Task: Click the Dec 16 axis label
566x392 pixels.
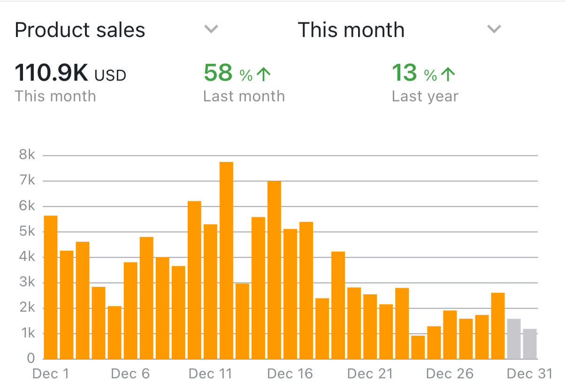Action: [290, 374]
